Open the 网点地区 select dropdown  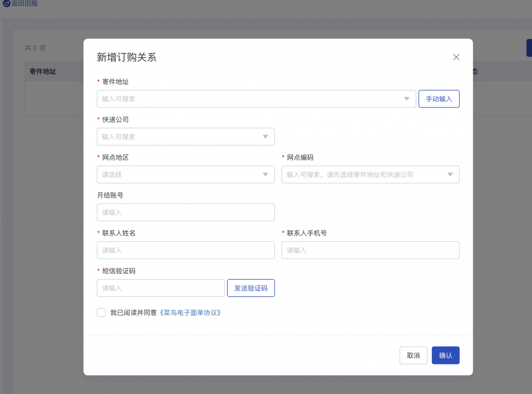tap(265, 175)
